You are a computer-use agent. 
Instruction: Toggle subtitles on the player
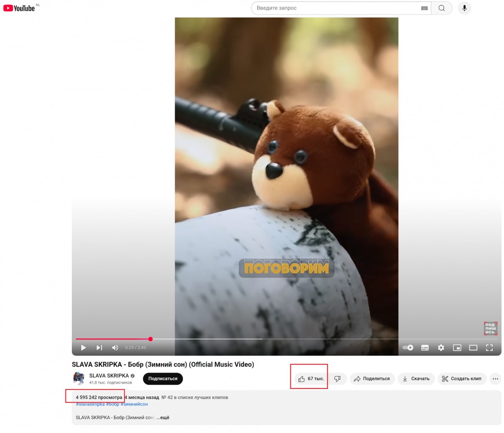point(425,347)
